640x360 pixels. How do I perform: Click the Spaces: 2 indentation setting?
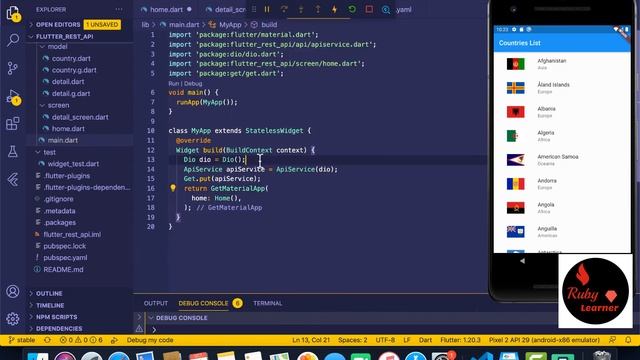(x=353, y=340)
